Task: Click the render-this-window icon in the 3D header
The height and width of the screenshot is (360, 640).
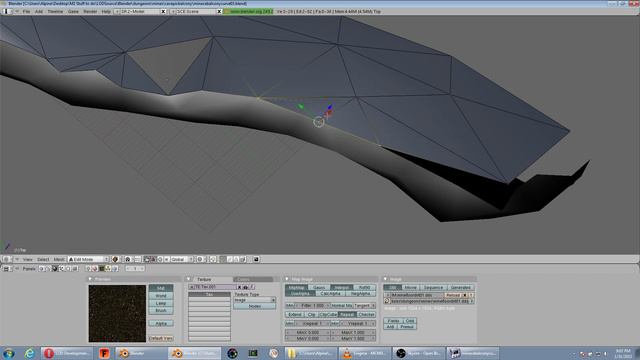Action: [x=256, y=259]
